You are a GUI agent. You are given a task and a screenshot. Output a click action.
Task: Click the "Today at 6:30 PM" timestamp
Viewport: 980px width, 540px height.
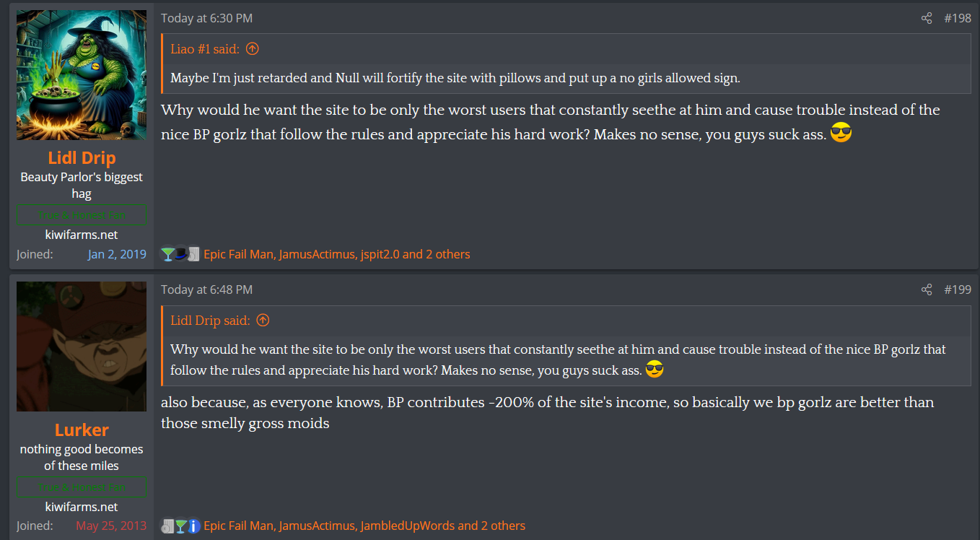click(206, 18)
